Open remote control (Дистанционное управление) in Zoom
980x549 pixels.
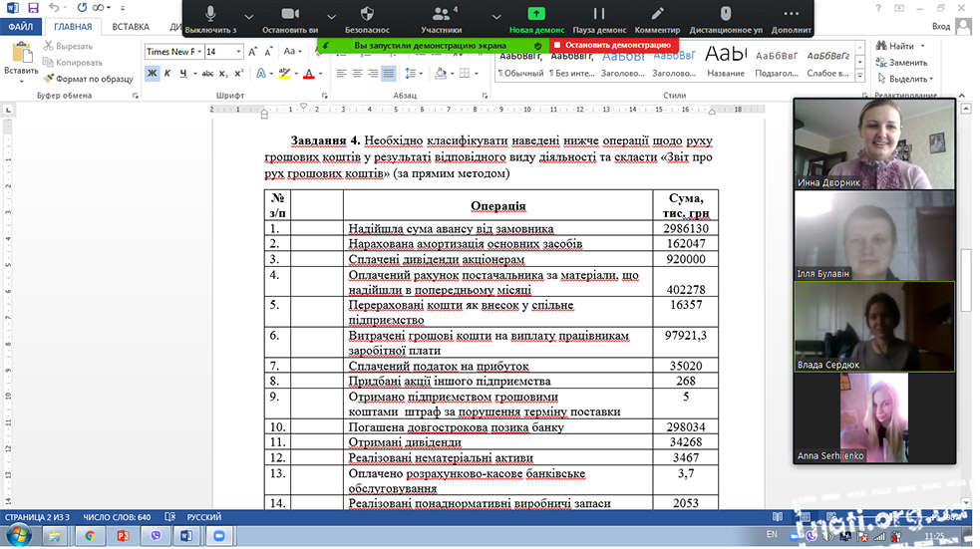coord(726,19)
